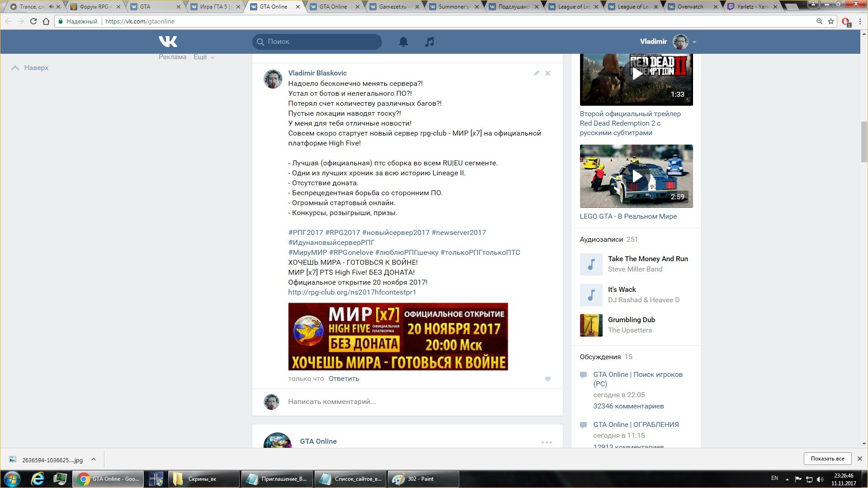Image resolution: width=868 pixels, height=488 pixels.
Task: Open the Lineage II taskbar icon
Action: point(156,479)
